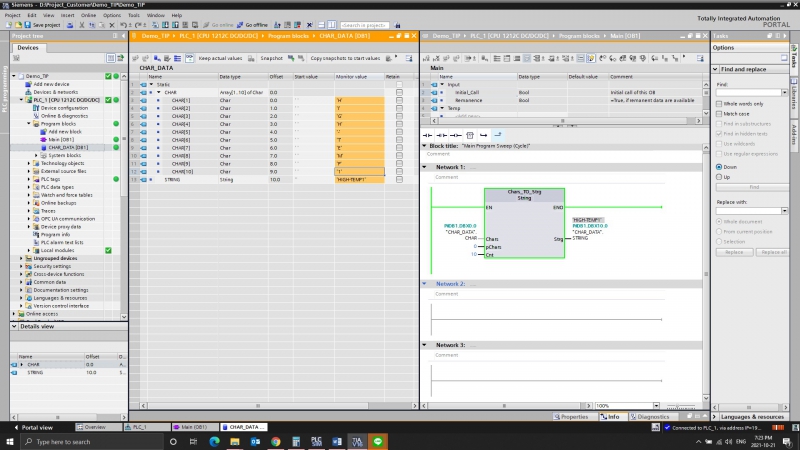This screenshot has width=800, height=450.
Task: Open File Explorer from taskbar
Action: (x=235, y=441)
